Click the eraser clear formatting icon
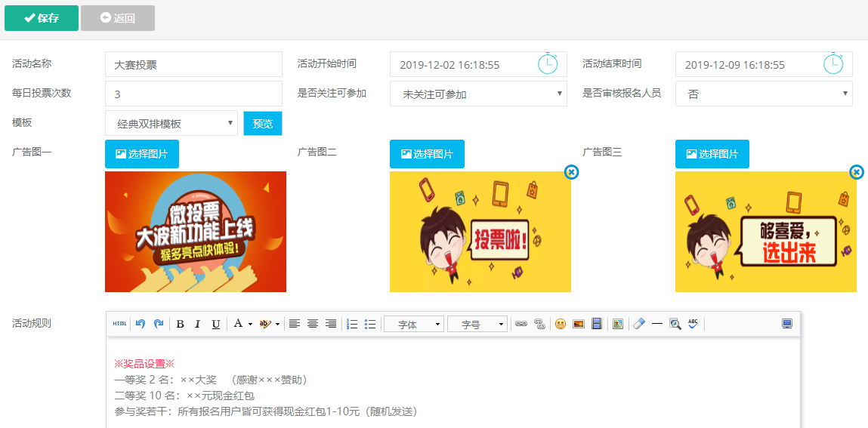This screenshot has width=868, height=428. pyautogui.click(x=639, y=324)
